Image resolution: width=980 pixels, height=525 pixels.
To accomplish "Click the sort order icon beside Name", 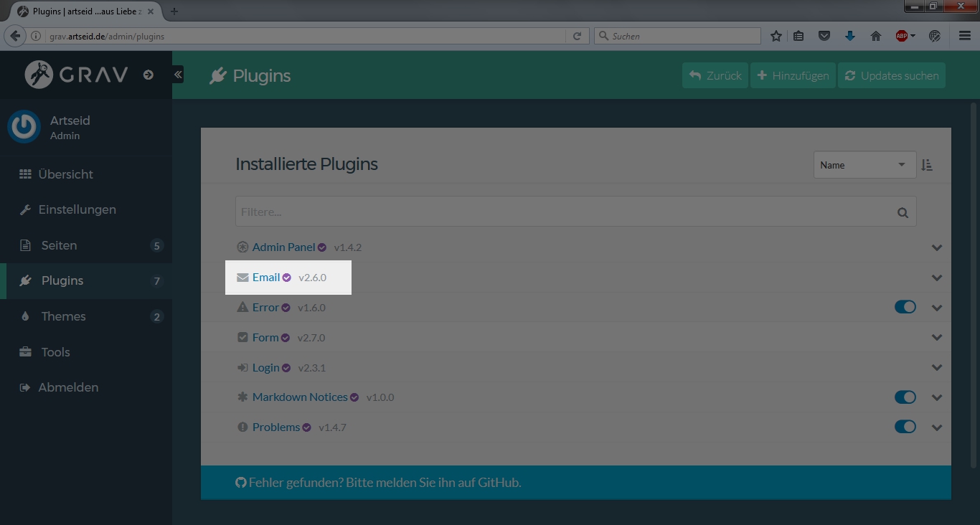I will (927, 165).
